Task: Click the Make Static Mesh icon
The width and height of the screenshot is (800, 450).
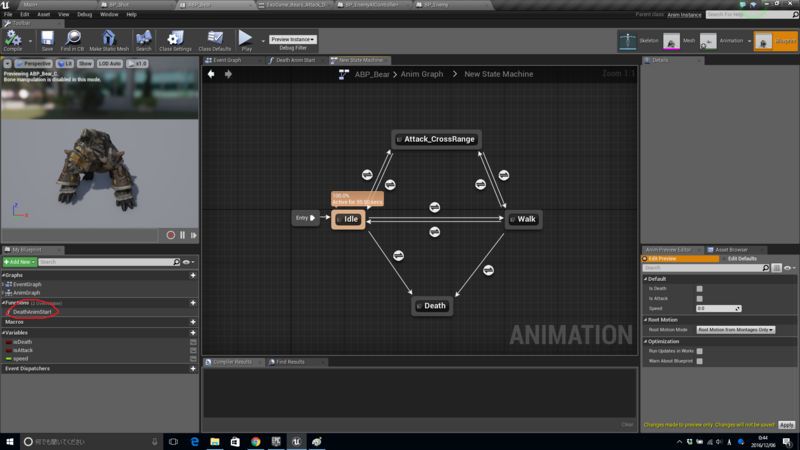Action: 109,40
